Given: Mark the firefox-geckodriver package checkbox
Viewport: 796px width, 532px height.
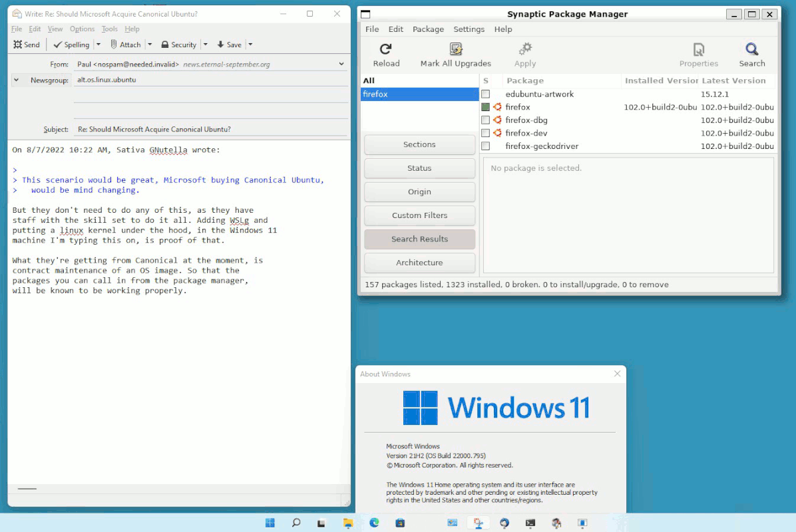Looking at the screenshot, I should (x=486, y=146).
